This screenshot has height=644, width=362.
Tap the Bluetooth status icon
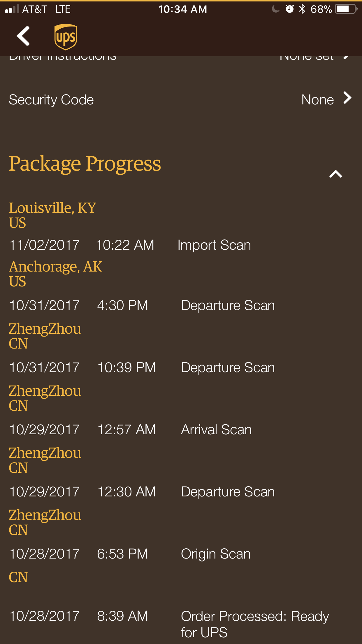pyautogui.click(x=302, y=9)
